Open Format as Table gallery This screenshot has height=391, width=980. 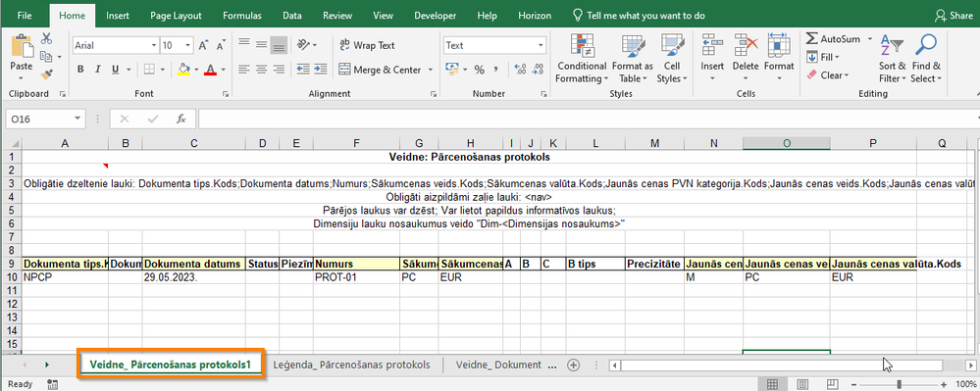[633, 59]
